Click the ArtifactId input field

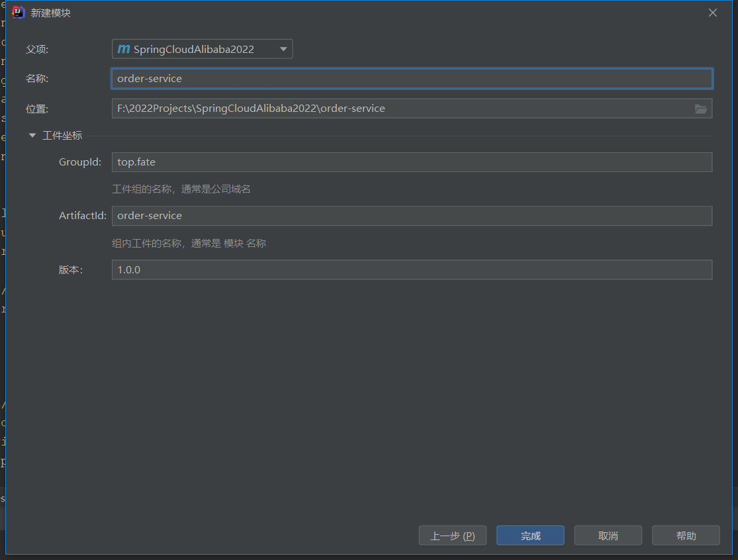tap(412, 216)
